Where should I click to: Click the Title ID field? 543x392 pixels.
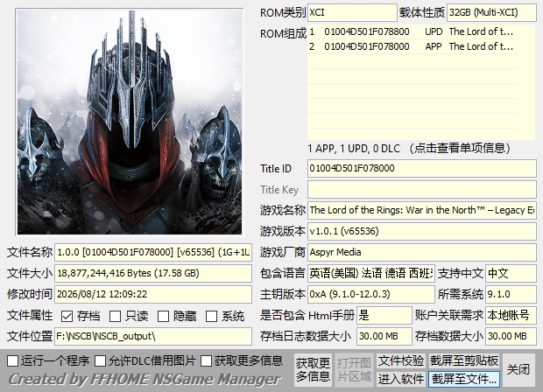point(422,169)
